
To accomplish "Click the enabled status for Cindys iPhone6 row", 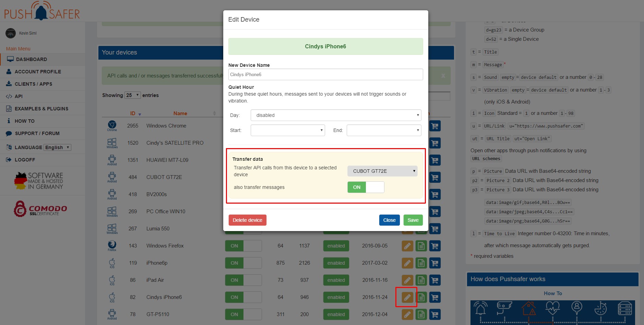I will pyautogui.click(x=336, y=297).
